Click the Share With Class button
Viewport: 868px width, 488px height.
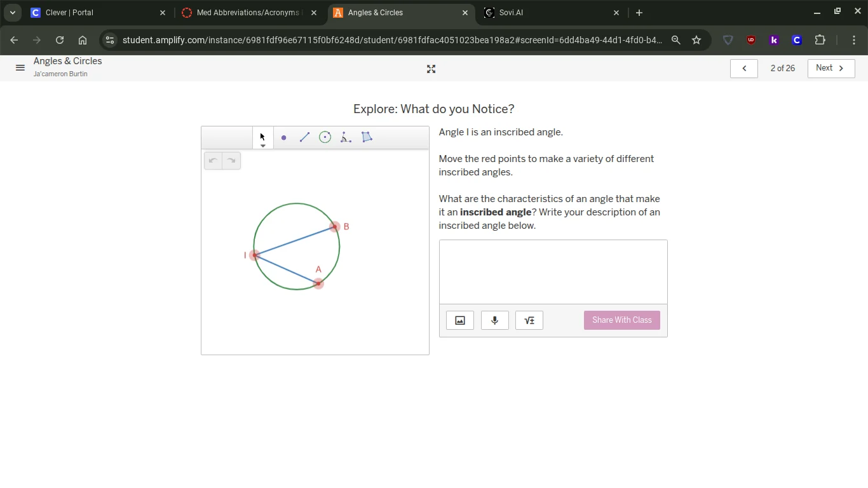pos(621,320)
